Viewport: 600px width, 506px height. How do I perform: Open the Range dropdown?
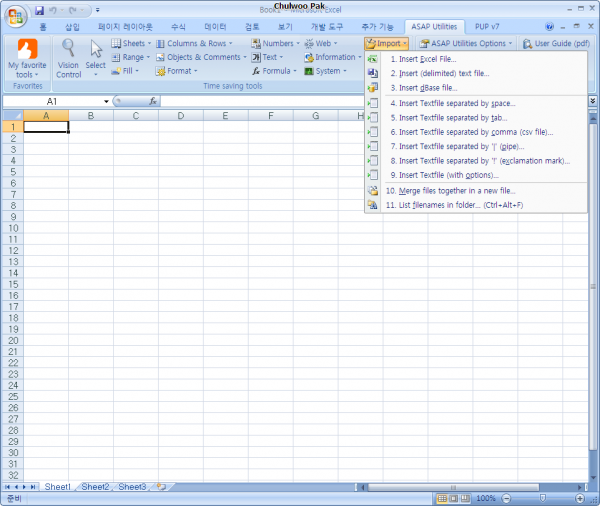[131, 57]
